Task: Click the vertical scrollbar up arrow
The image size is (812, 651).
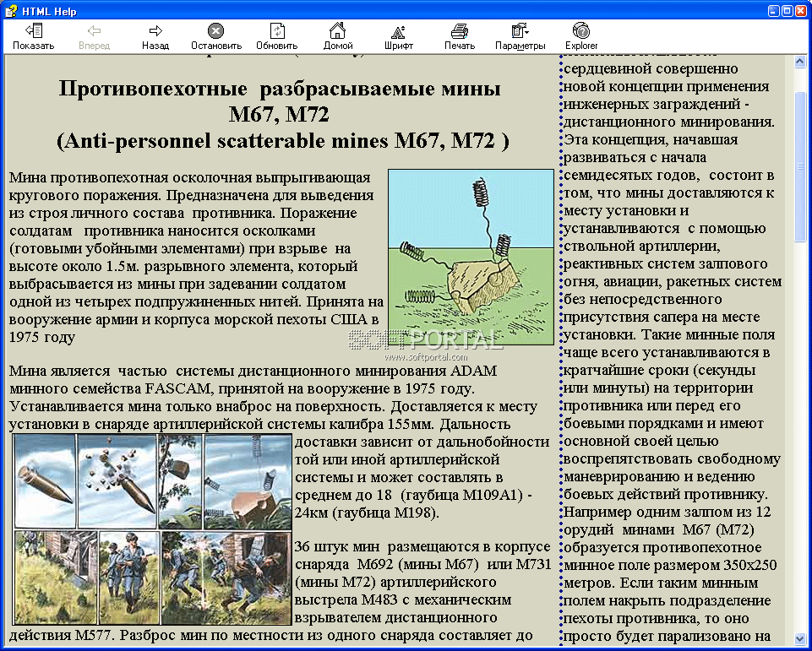Action: 800,62
